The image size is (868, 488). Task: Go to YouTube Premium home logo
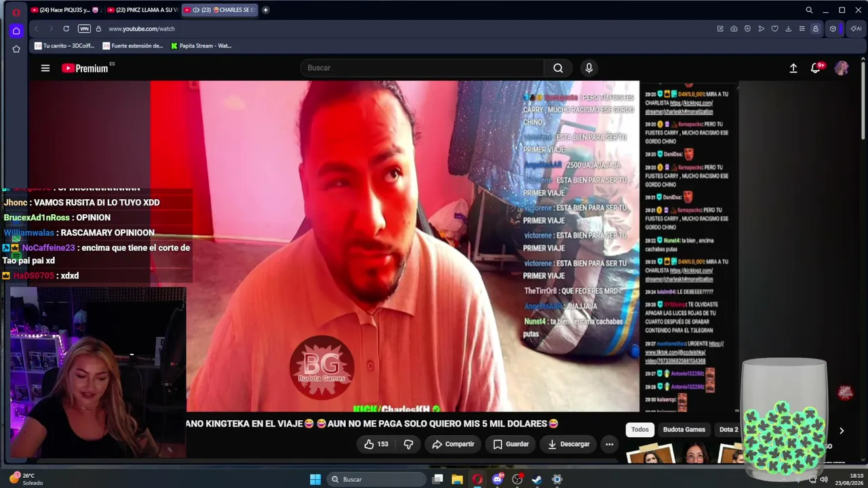(x=85, y=68)
